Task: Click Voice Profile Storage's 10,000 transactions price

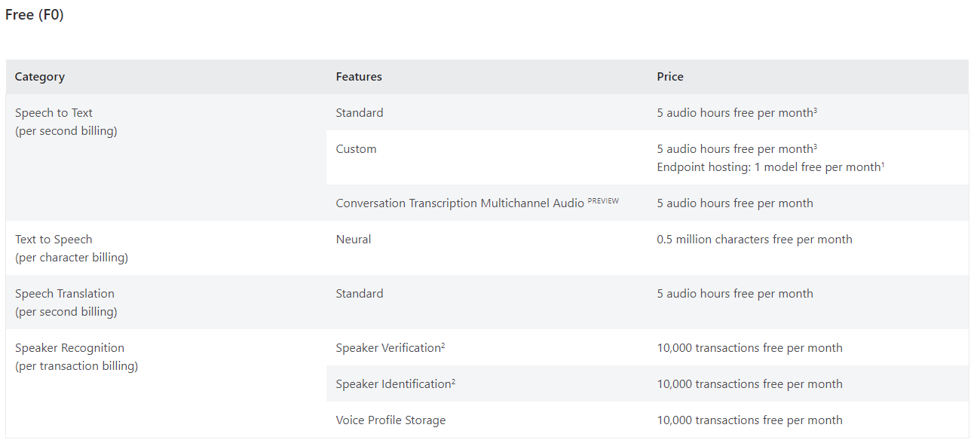Action: click(x=749, y=420)
